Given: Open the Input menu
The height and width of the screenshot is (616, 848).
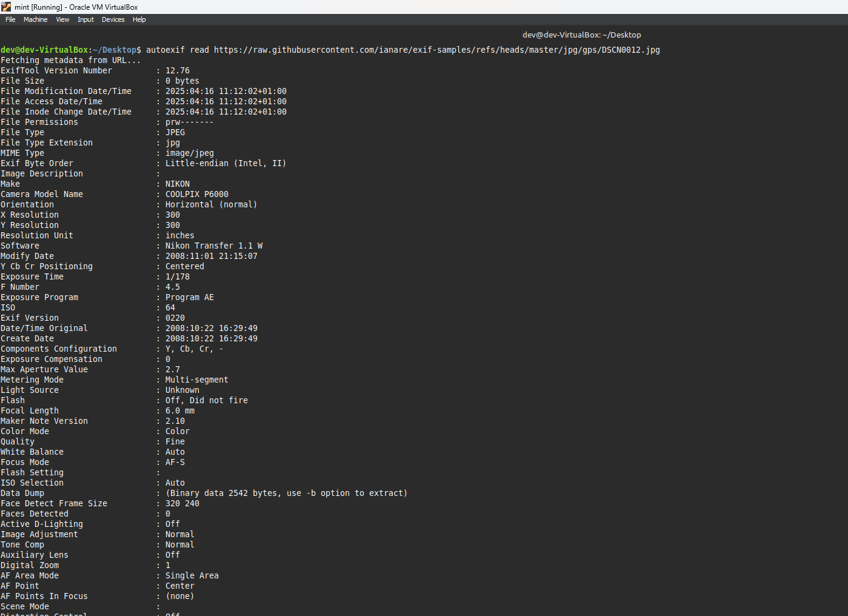Looking at the screenshot, I should click(x=85, y=19).
